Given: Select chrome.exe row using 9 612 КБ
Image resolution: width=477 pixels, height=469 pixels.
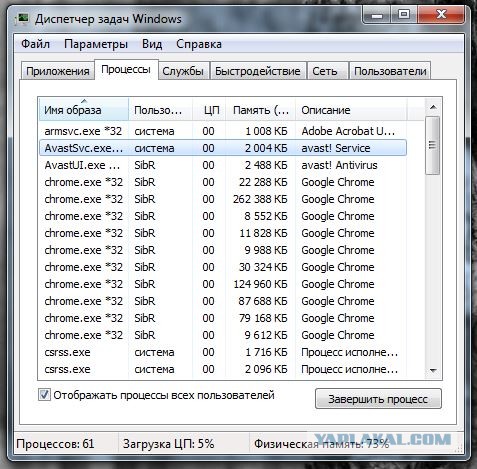Looking at the screenshot, I should [223, 335].
